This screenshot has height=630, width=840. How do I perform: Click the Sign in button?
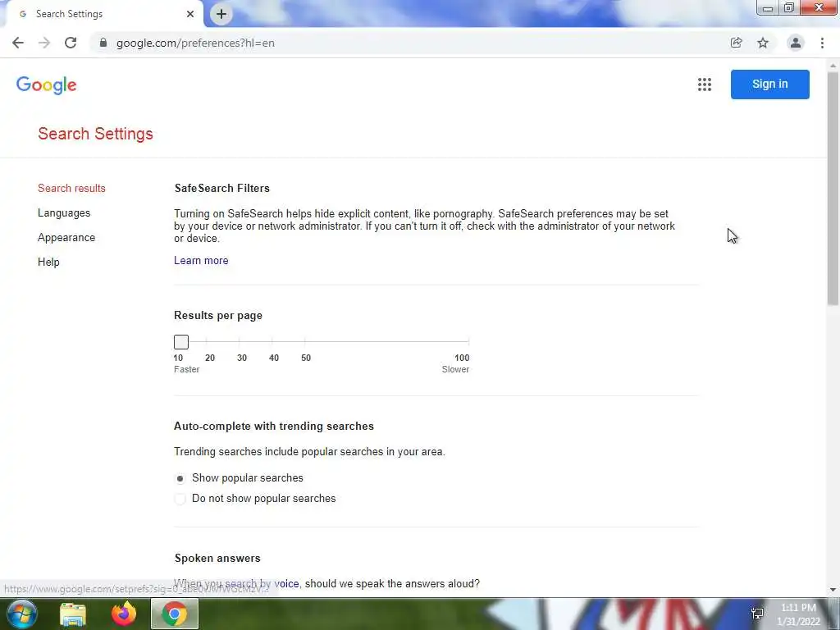(x=769, y=84)
